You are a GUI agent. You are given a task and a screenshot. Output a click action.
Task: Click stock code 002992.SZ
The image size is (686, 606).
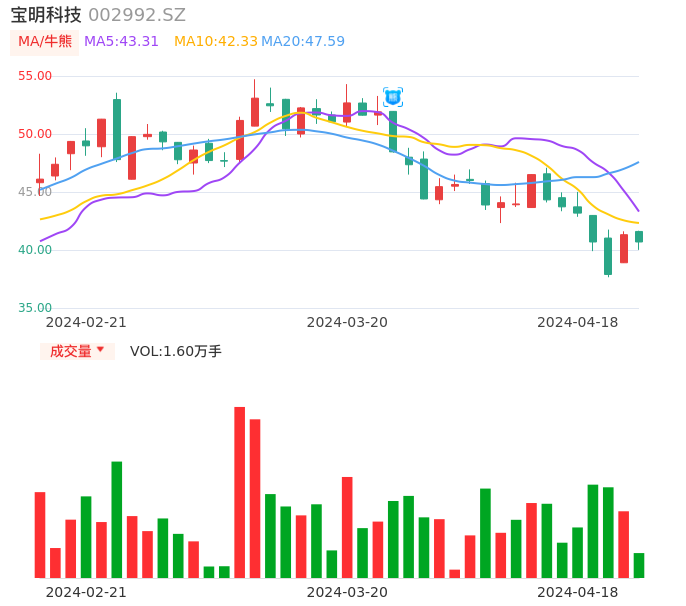(137, 15)
